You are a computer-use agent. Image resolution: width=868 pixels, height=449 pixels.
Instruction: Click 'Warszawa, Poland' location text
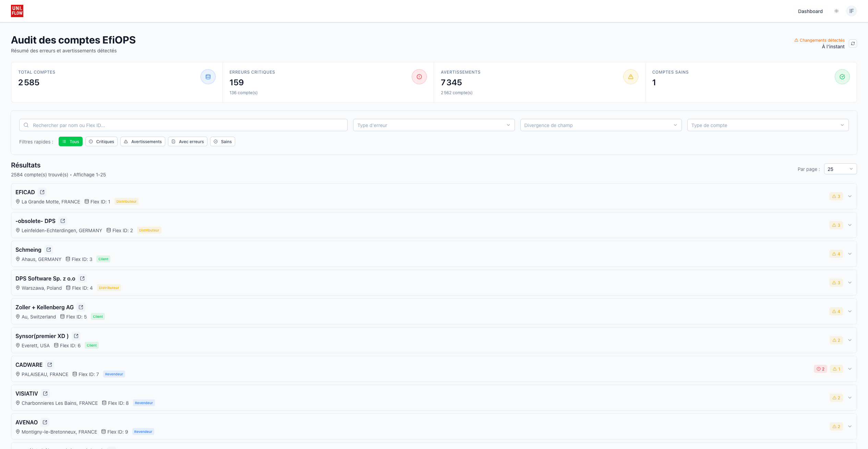(41, 288)
